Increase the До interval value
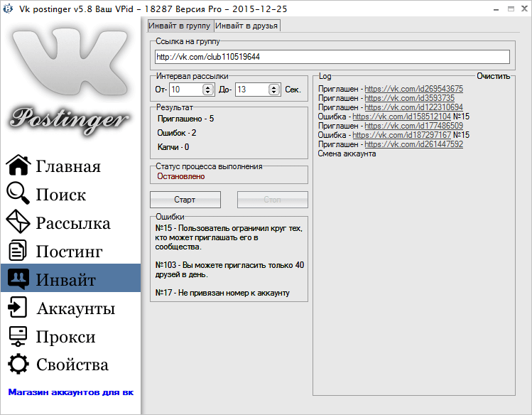532x415 pixels. (273, 87)
